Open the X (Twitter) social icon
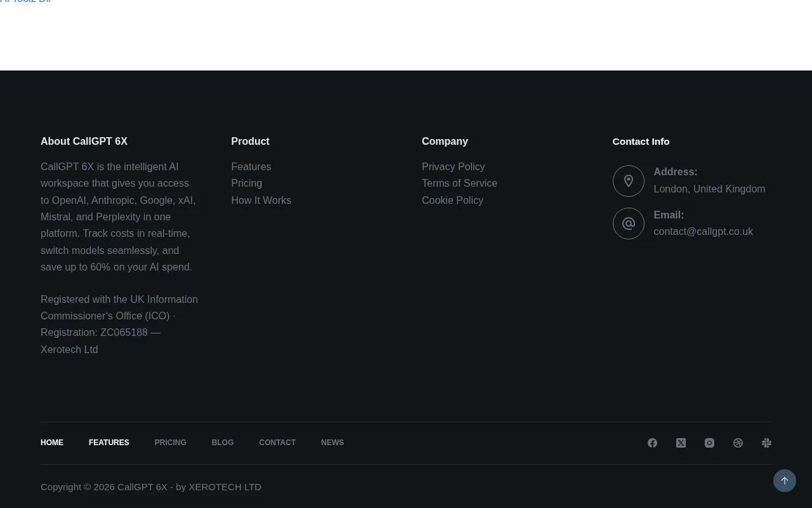812x508 pixels. pos(681,443)
